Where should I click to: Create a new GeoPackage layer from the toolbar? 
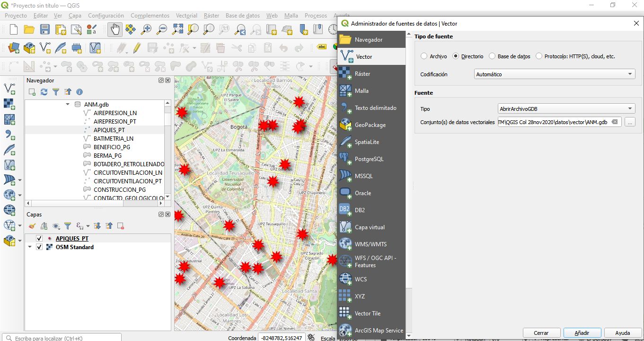29,48
